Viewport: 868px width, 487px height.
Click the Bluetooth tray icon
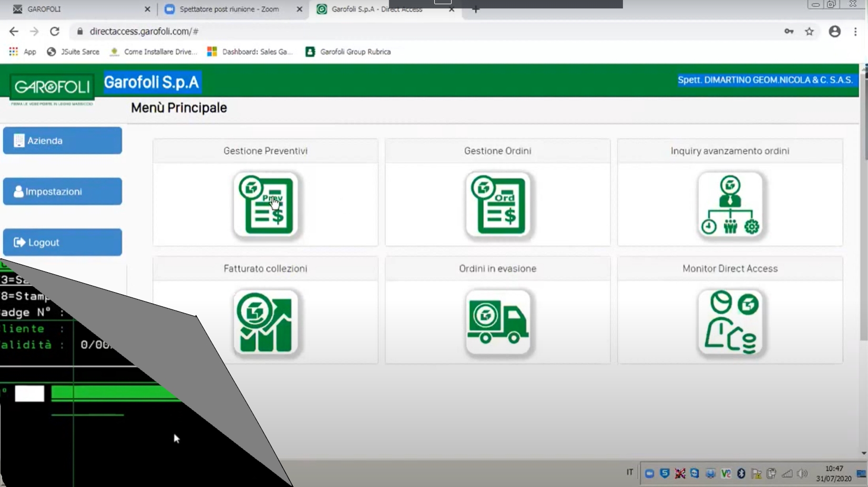point(741,473)
